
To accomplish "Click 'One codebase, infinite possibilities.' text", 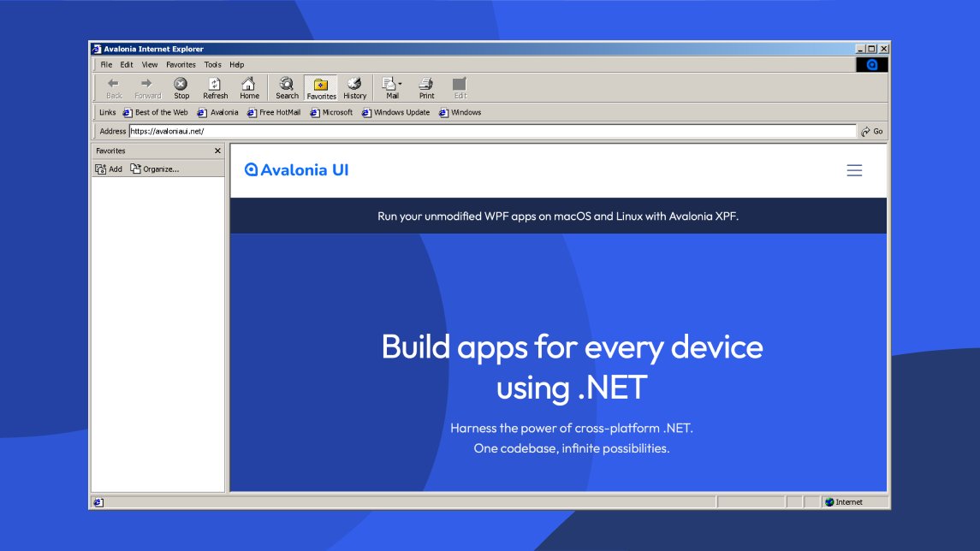I will pyautogui.click(x=571, y=448).
